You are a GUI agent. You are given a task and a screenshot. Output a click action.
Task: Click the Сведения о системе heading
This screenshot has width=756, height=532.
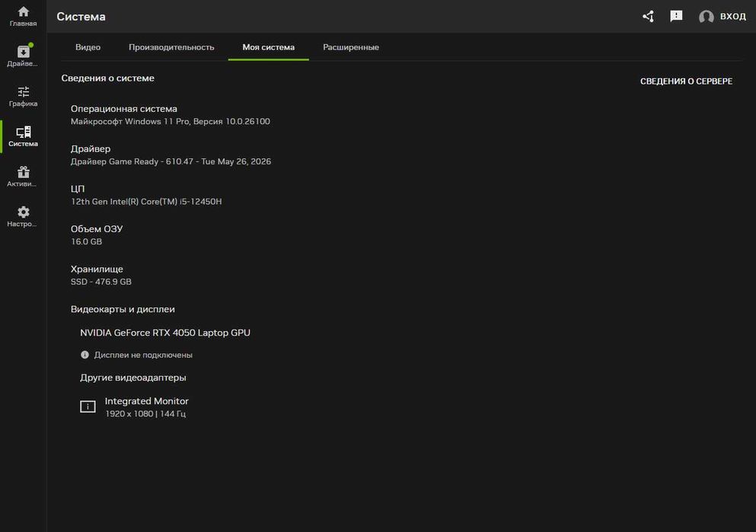(x=107, y=78)
